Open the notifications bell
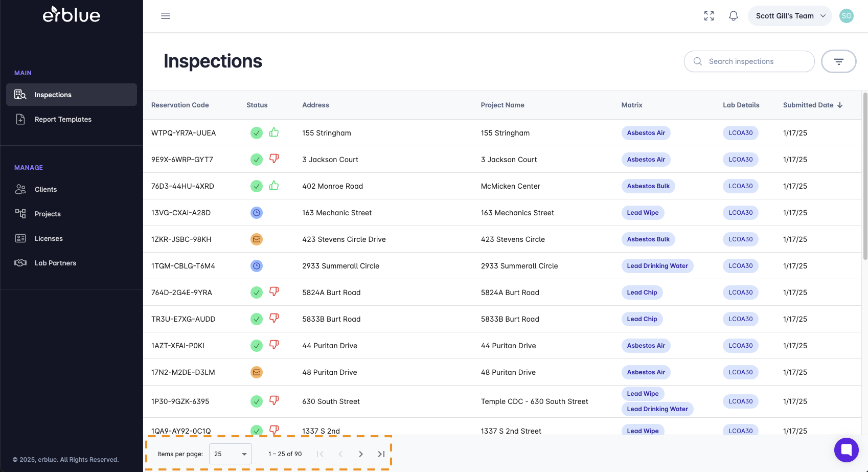This screenshot has width=868, height=472. [734, 16]
